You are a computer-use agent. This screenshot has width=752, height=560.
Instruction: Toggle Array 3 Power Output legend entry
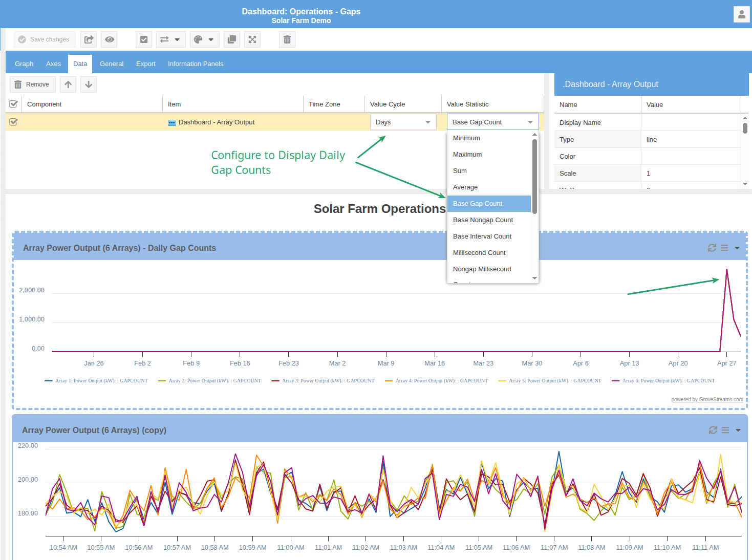pos(323,381)
